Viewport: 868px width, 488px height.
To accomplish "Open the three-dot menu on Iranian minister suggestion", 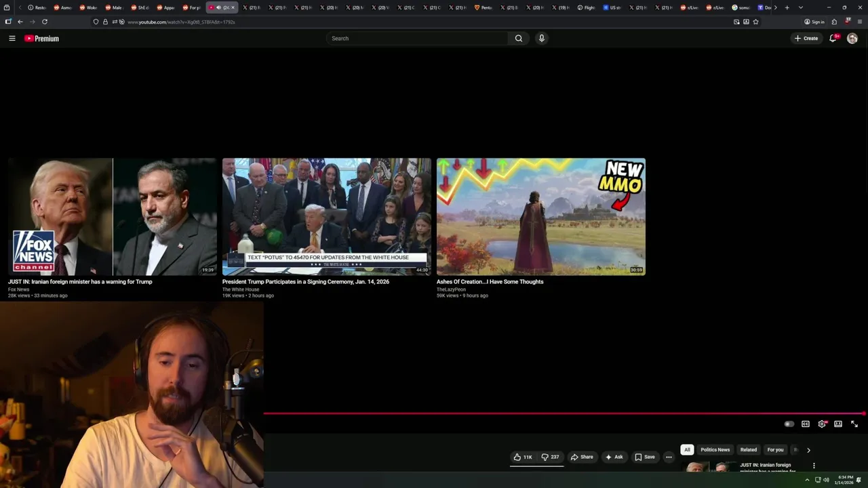I will pos(814,466).
